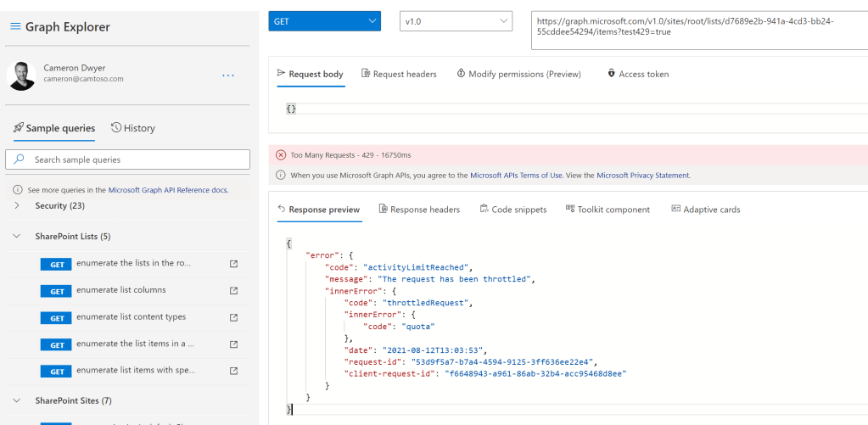Open the three-dot menu next to Cameron Dwyer
The image size is (868, 425).
click(227, 75)
